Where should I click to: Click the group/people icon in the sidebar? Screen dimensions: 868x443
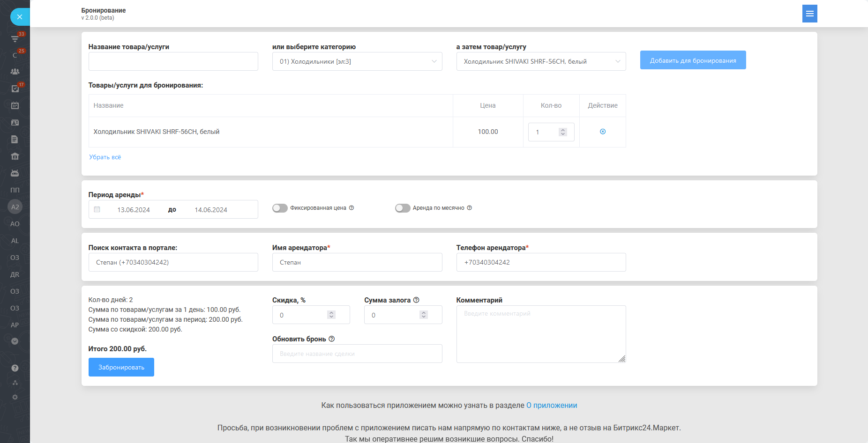(x=15, y=72)
